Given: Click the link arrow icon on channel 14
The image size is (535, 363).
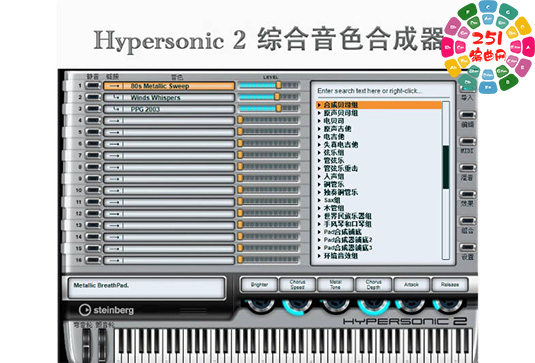Looking at the screenshot, I should pos(115,237).
